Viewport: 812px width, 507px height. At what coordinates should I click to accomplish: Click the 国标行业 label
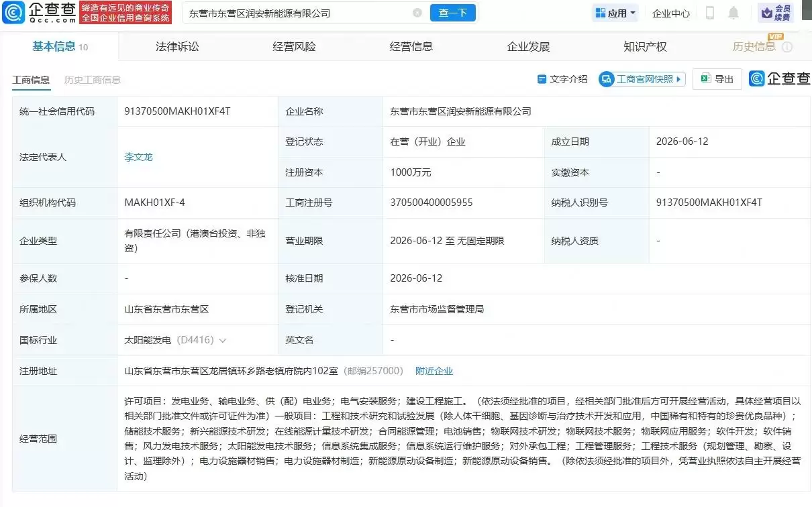point(38,340)
